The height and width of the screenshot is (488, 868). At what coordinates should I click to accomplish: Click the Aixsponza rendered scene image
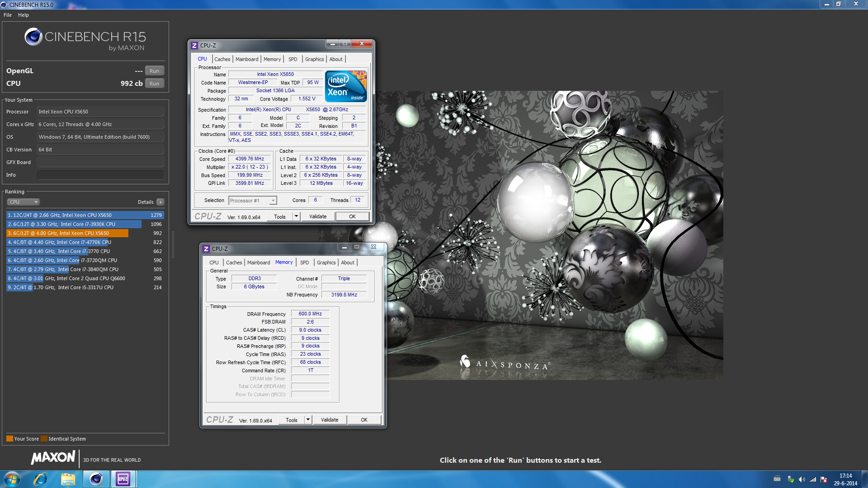(520, 235)
